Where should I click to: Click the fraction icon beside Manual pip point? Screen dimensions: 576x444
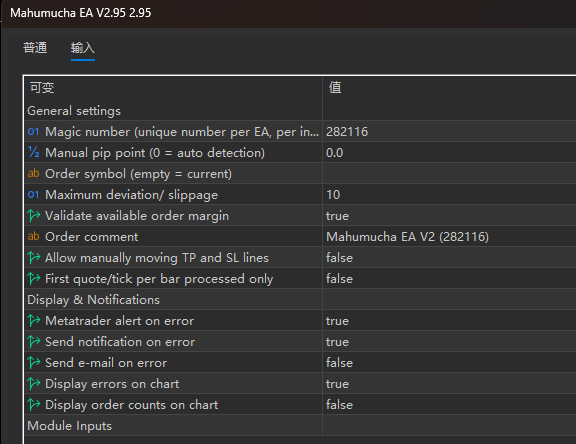33,152
